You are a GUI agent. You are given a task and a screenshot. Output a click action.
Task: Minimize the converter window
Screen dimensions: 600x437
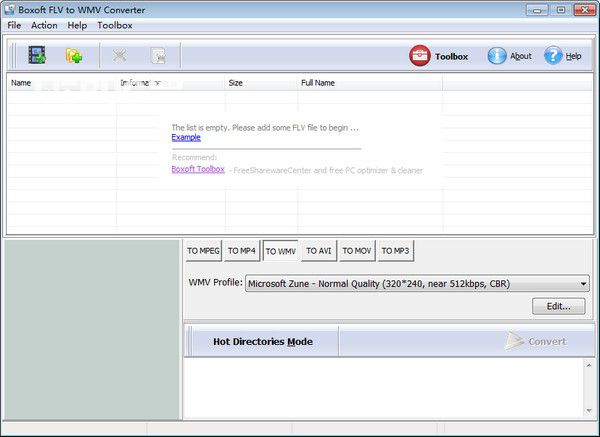coord(537,10)
